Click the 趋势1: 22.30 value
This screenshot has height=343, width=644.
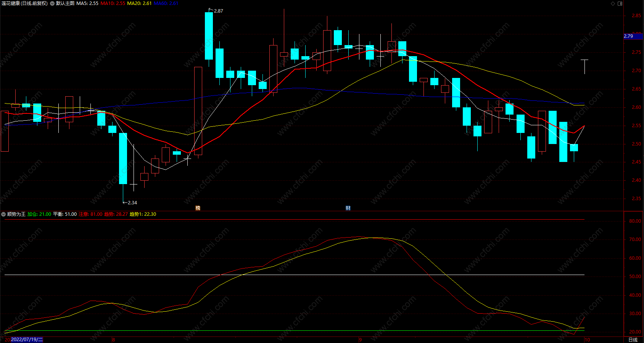pyautogui.click(x=143, y=214)
